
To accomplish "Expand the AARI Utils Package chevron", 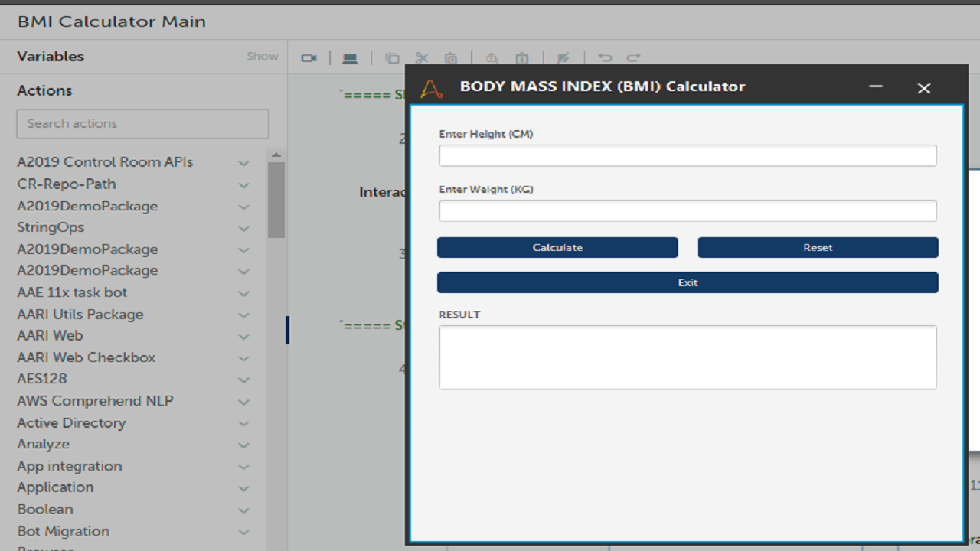I will (243, 315).
